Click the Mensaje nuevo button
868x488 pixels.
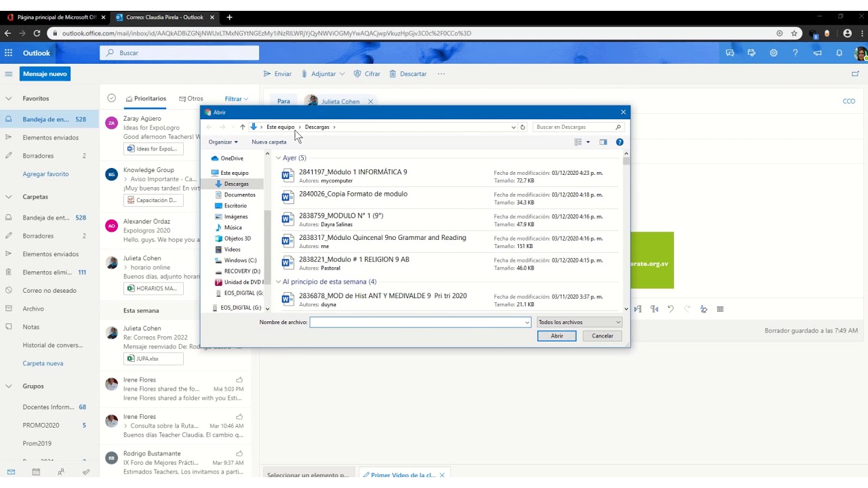click(x=45, y=74)
